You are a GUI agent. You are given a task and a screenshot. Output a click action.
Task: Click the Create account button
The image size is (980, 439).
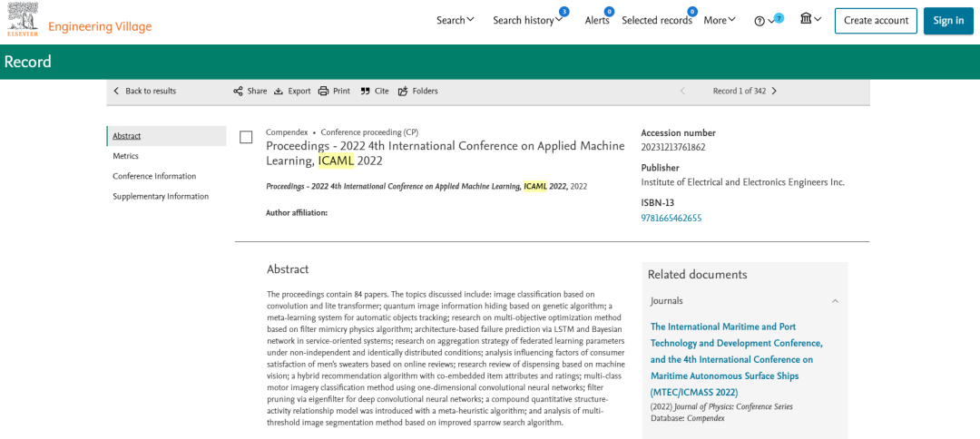point(876,21)
